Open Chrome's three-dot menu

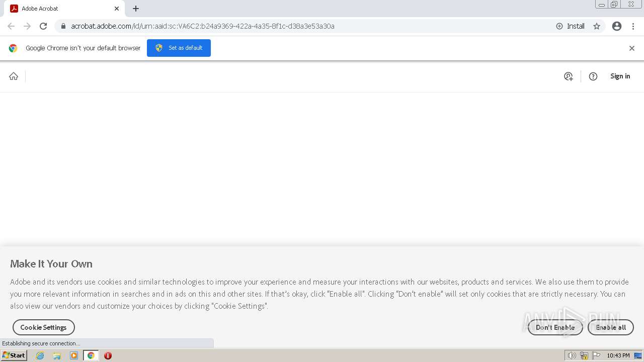633,26
